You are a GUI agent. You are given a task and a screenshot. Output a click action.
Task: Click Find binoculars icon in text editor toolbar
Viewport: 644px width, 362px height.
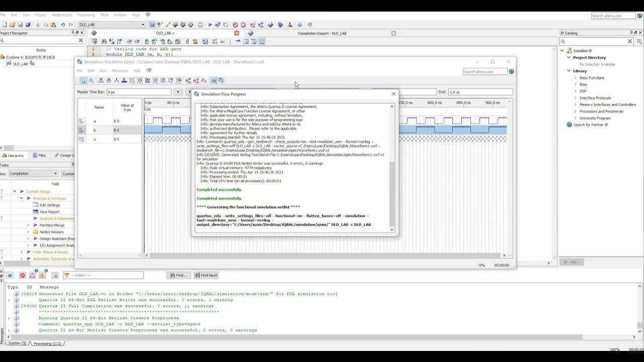[104, 41]
